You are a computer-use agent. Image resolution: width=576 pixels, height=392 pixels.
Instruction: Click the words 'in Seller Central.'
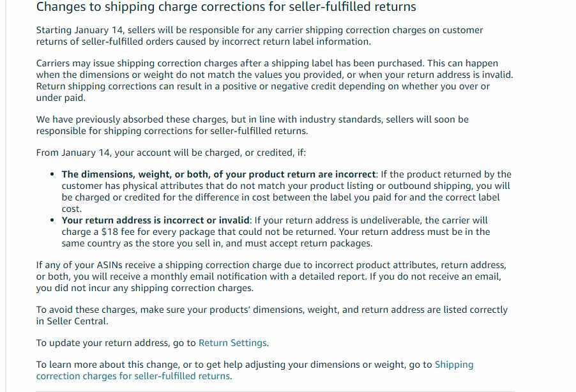click(x=72, y=321)
